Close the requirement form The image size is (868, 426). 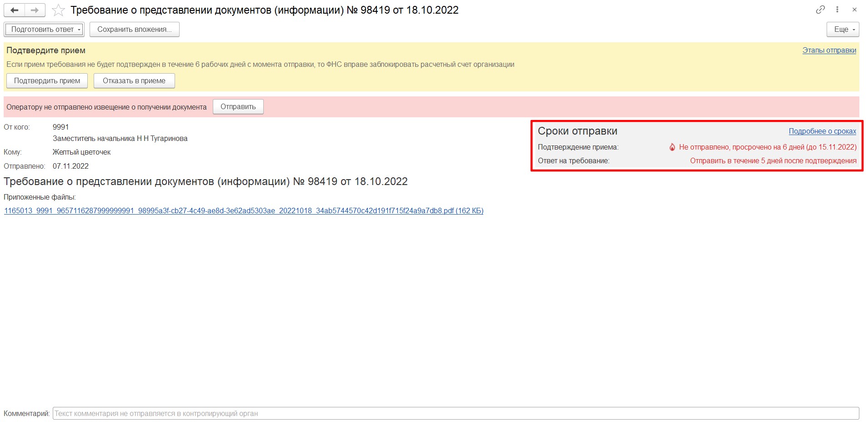click(854, 10)
